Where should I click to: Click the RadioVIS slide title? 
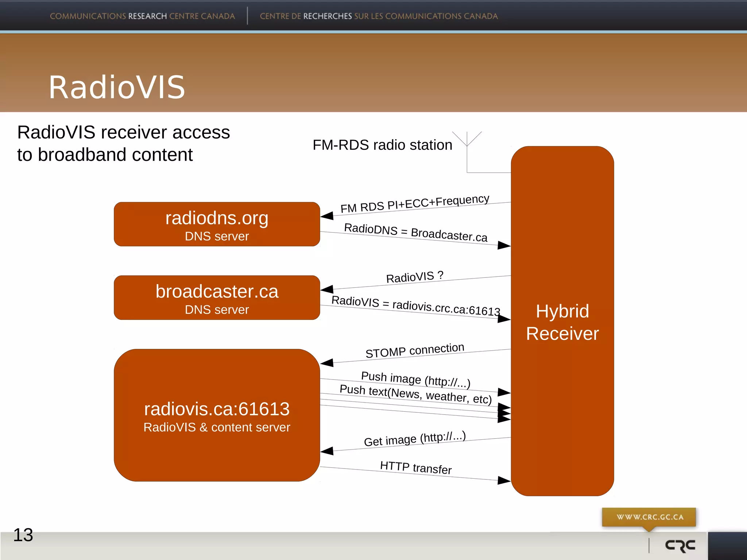point(117,87)
